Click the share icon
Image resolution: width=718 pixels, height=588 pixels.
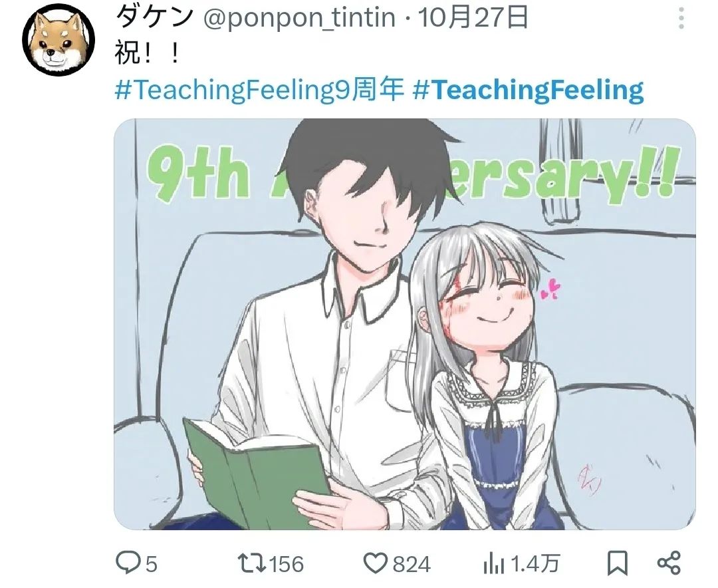[669, 563]
